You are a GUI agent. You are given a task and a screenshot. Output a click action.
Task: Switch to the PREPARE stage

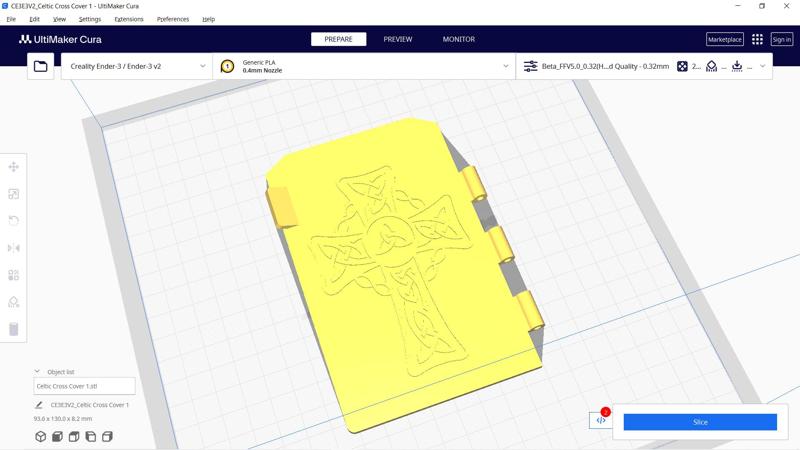click(x=338, y=39)
